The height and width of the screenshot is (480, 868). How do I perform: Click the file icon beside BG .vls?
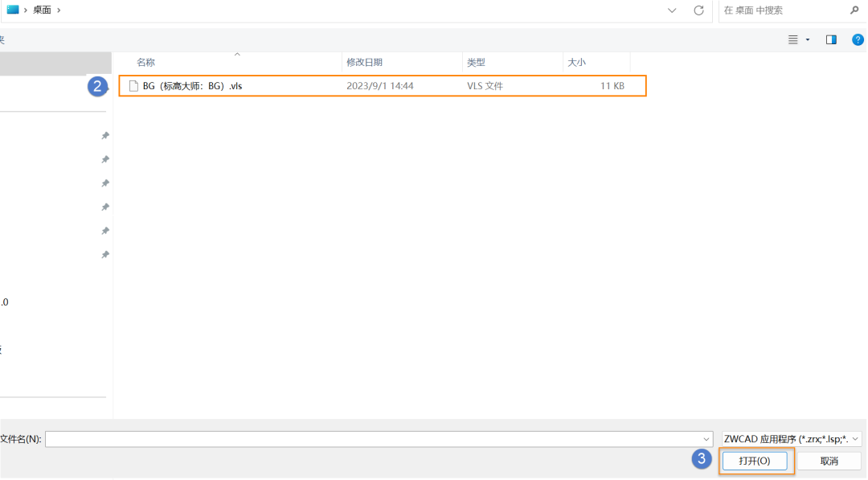tap(133, 86)
